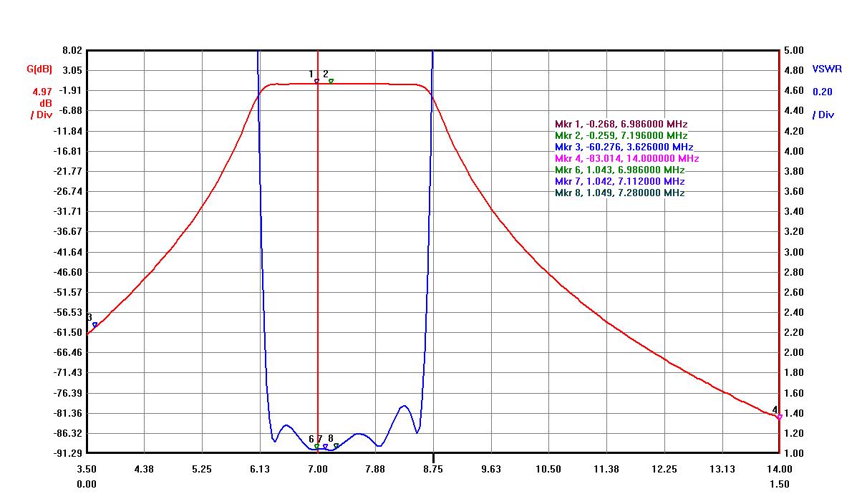867x504 pixels.
Task: Click the 14.00 stop frequency value
Action: (x=779, y=469)
